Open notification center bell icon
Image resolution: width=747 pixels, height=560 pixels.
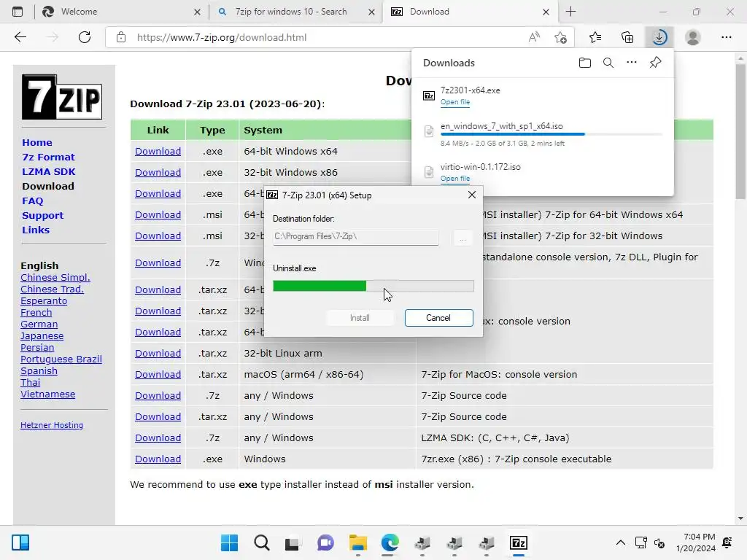[x=727, y=542]
